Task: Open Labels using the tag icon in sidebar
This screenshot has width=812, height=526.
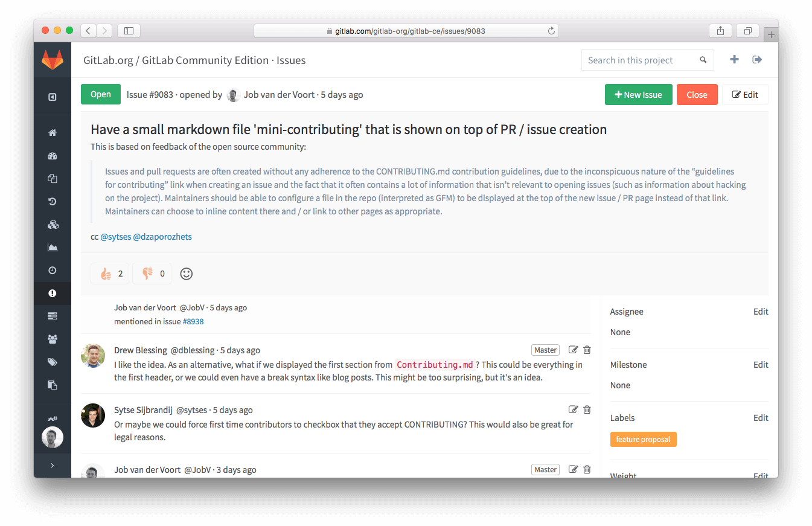Action: point(53,362)
